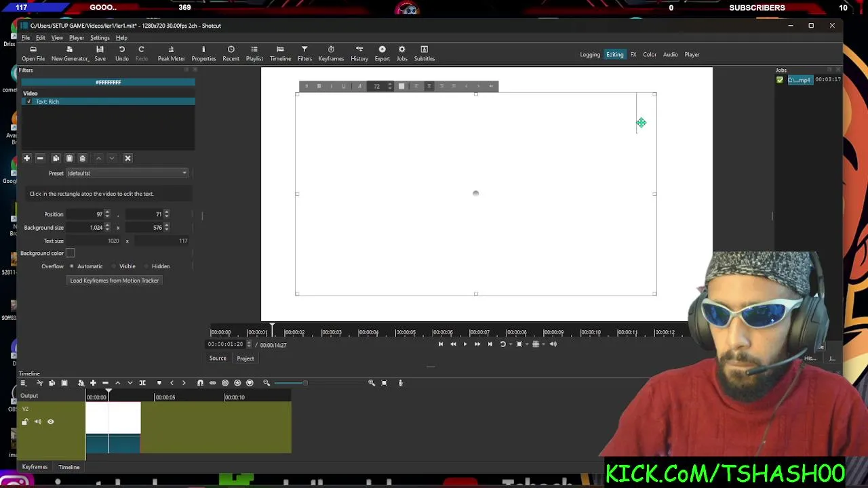The height and width of the screenshot is (488, 868).
Task: Save the project with Save icon
Action: 100,54
